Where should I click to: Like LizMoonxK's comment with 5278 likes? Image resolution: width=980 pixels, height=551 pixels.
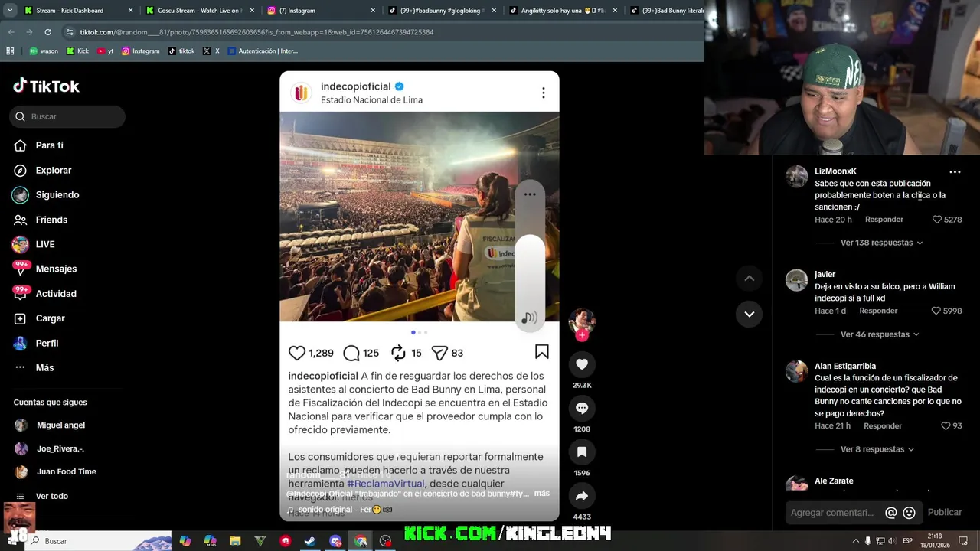coord(937,220)
